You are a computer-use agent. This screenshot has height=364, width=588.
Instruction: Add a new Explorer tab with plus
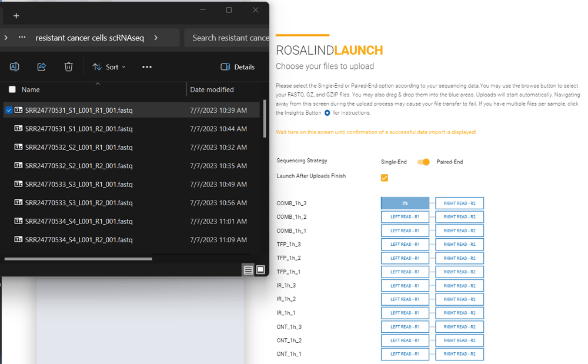pyautogui.click(x=16, y=16)
